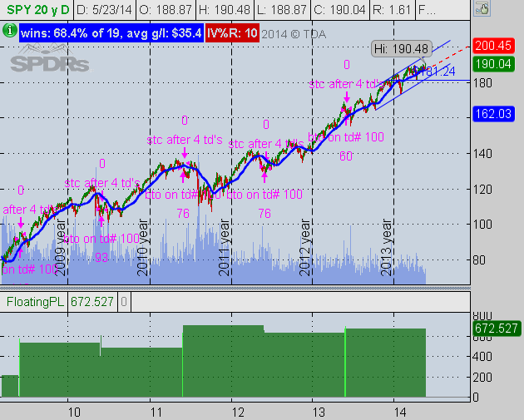Image resolution: width=524 pixels, height=420 pixels.
Task: Click the date value D: 5/23/14
Action: (x=104, y=10)
